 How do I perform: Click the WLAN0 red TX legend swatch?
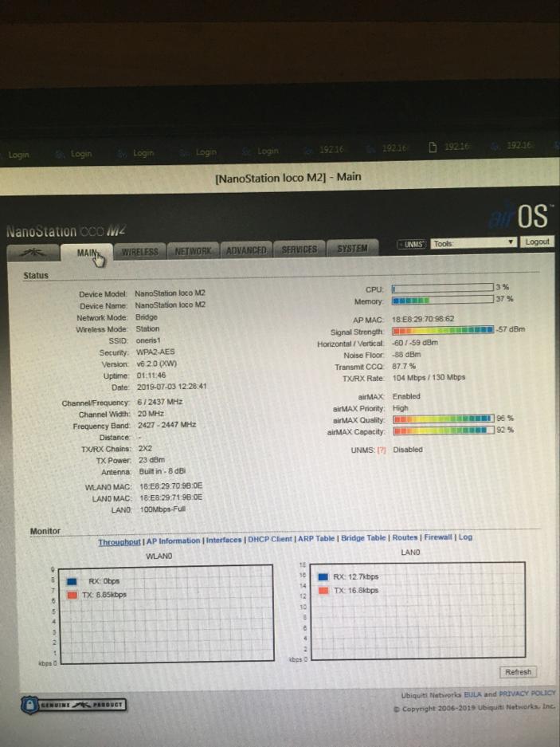coord(72,595)
